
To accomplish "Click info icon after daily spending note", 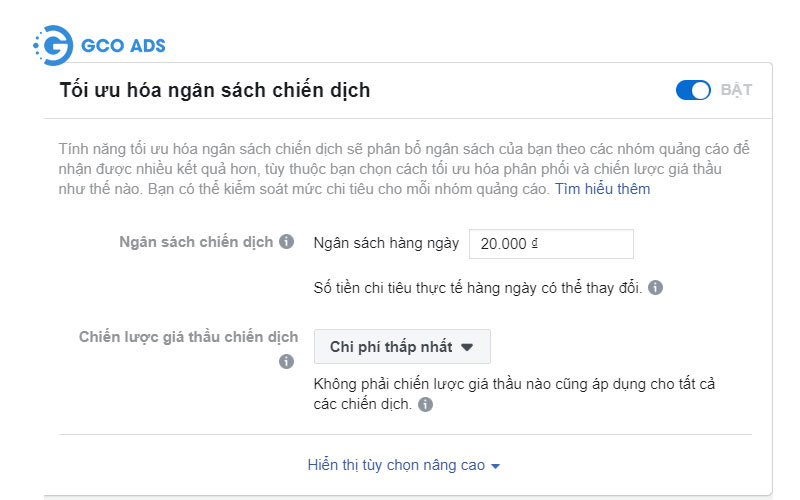I will (655, 288).
